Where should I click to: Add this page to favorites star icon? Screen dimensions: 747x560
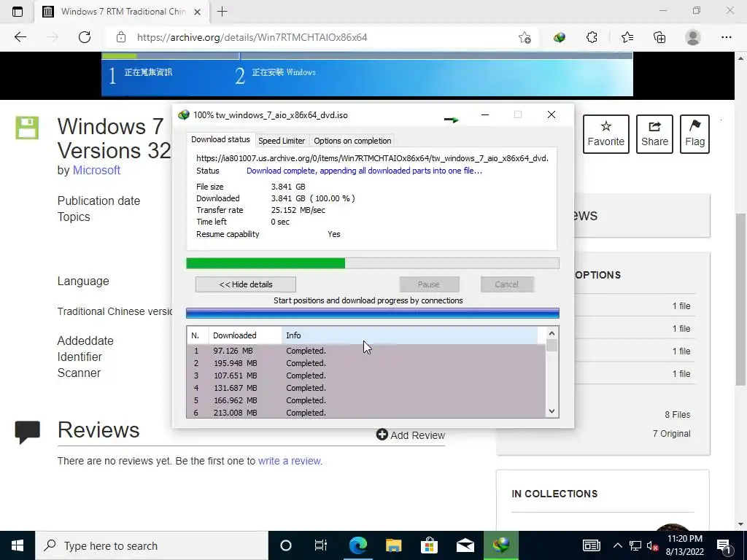coord(525,37)
